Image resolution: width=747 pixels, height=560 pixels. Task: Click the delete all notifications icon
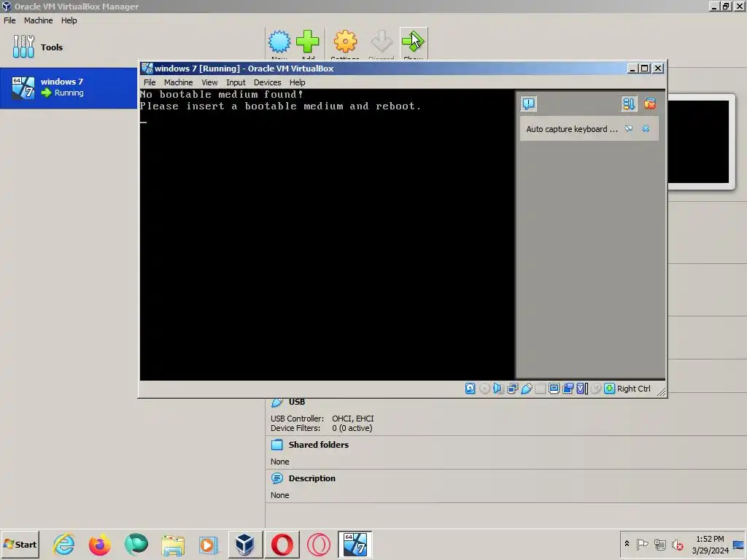[650, 104]
